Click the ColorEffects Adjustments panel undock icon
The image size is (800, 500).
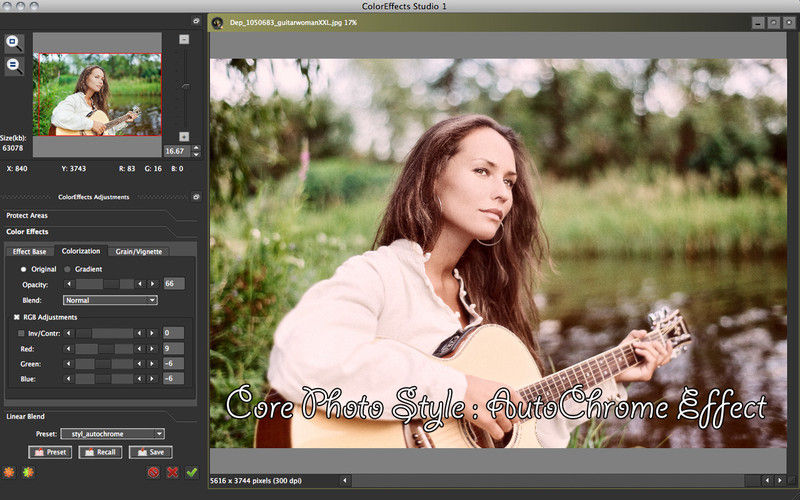tap(196, 197)
